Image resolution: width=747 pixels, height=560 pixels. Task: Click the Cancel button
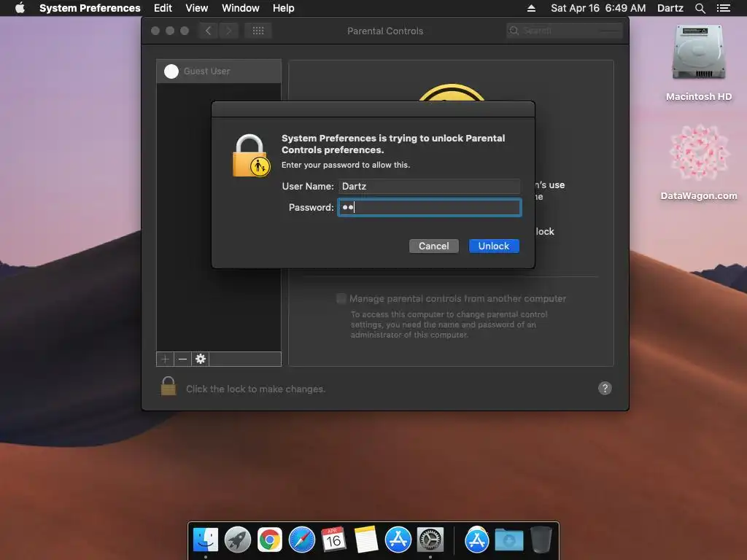[x=433, y=246]
